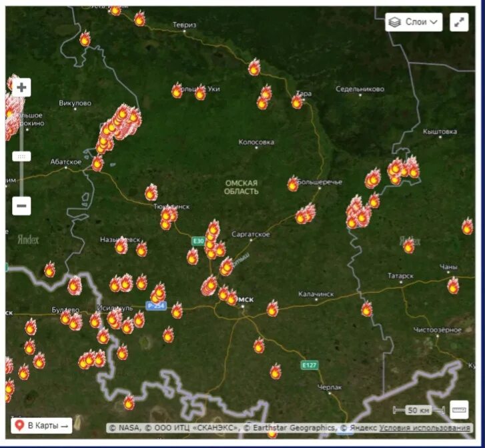Click the E127 road sign
Viewport: 485px width, 448px height.
(x=310, y=365)
